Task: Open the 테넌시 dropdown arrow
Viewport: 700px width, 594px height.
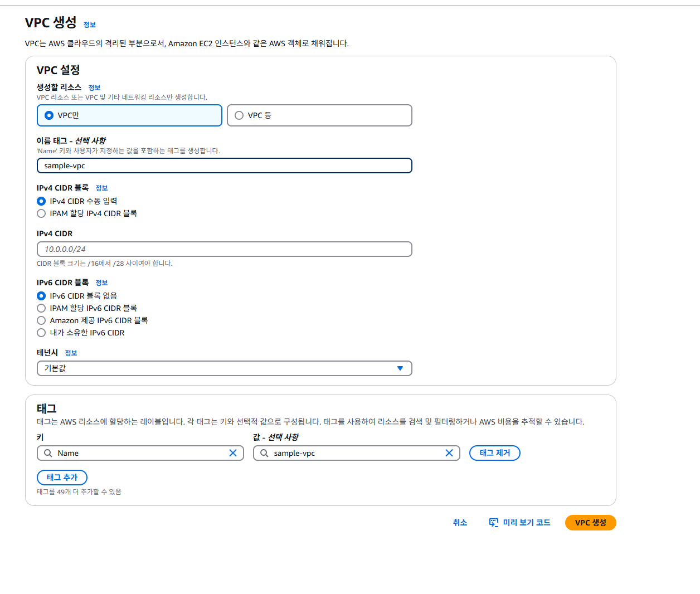Action: coord(400,368)
